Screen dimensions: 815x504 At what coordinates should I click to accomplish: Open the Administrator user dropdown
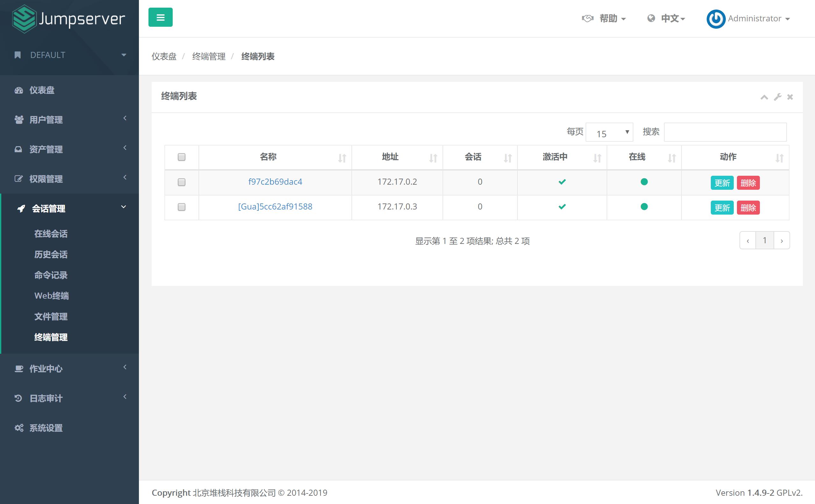[x=759, y=19]
